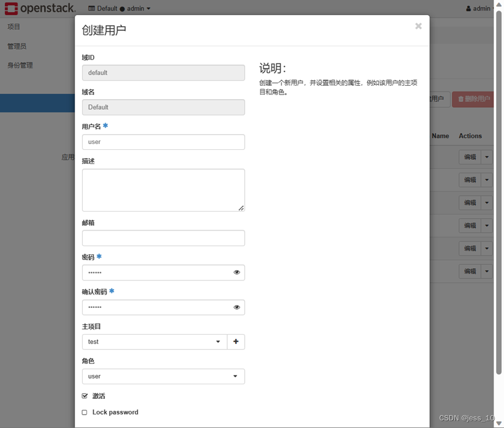Create a new project via plus icon

(236, 342)
